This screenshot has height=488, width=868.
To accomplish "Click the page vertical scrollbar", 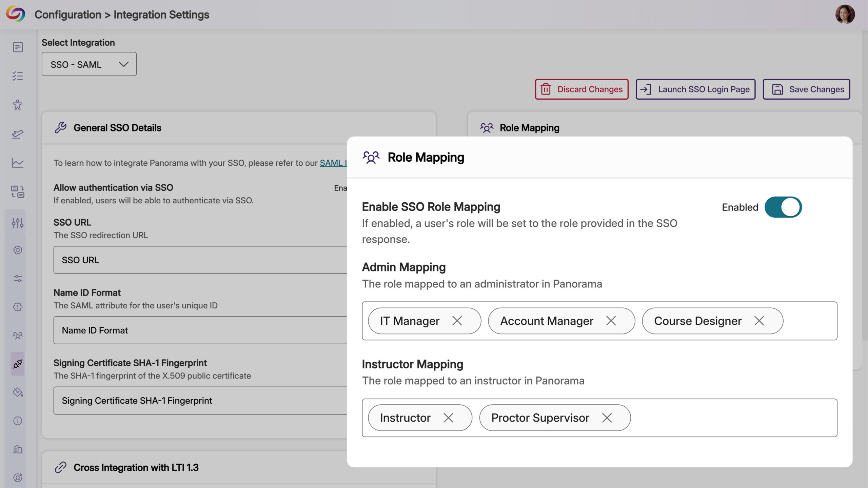I will point(864,185).
